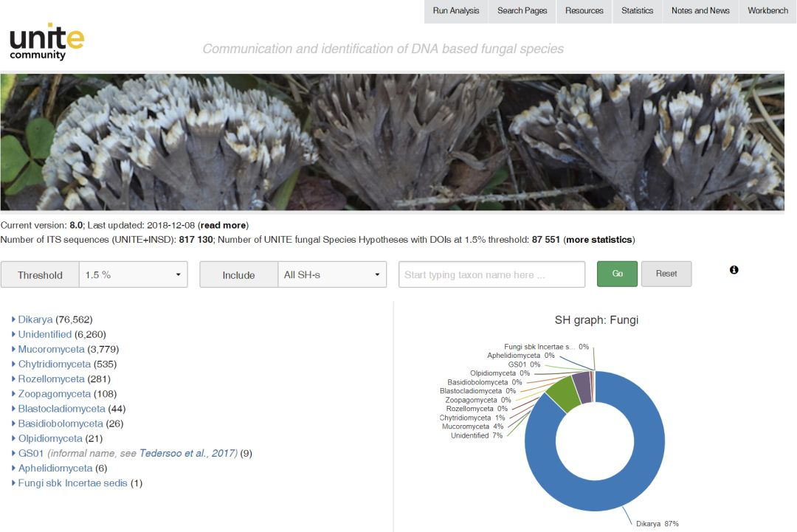
Task: Expand the Unidentified tree arrow
Action: tap(13, 334)
